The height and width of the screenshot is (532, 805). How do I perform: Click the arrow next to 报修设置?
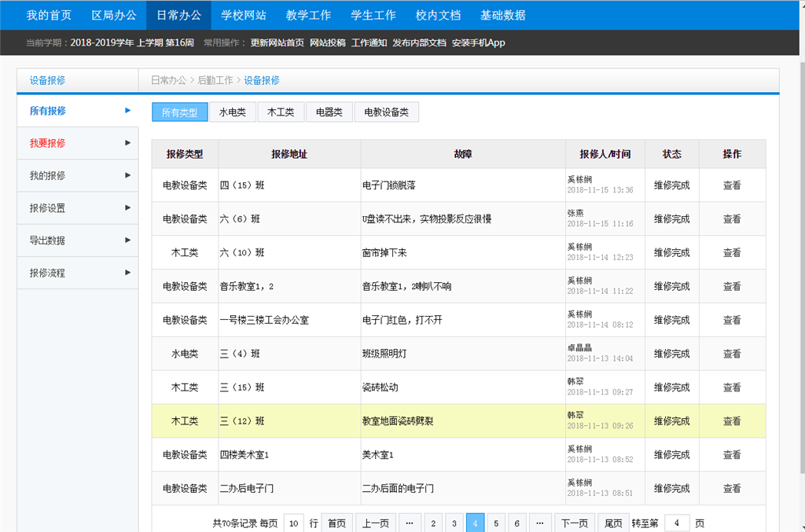click(128, 207)
